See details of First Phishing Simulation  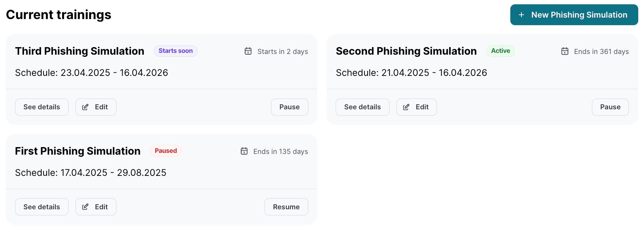tap(42, 207)
